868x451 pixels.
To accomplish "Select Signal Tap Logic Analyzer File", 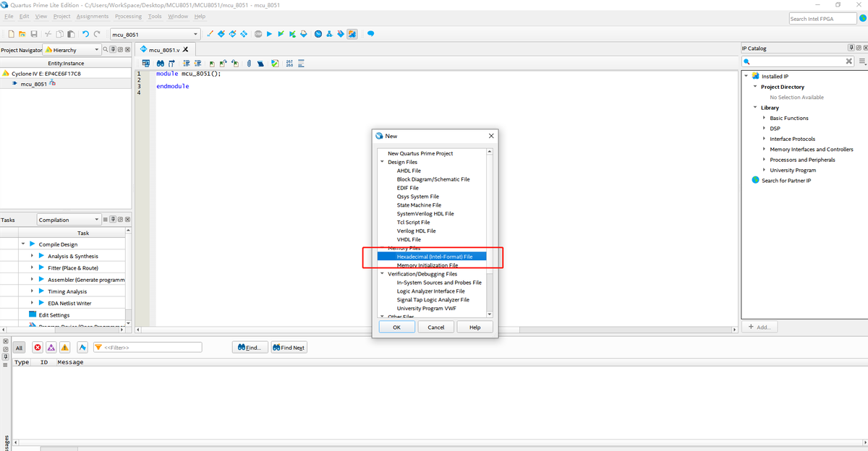I will [x=433, y=299].
